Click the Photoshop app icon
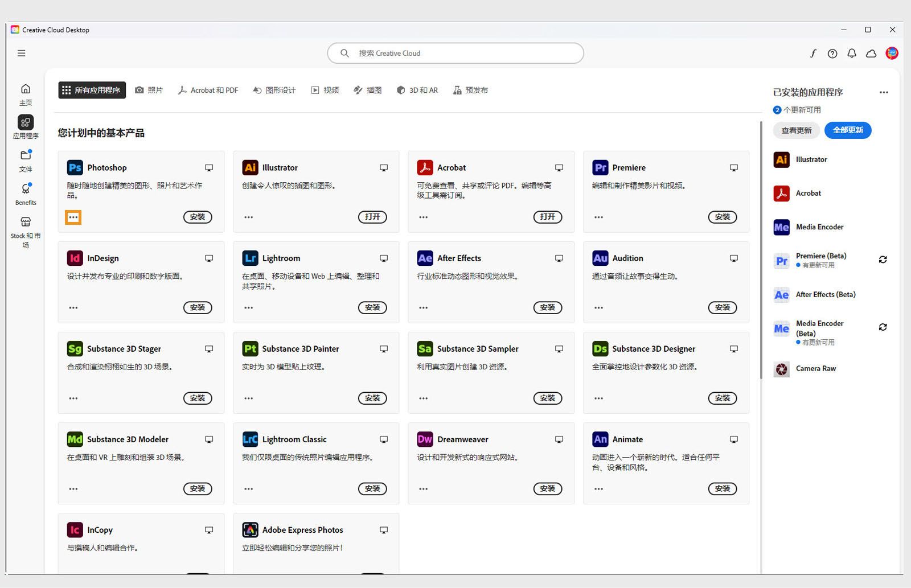The height and width of the screenshot is (588, 911). coord(75,167)
